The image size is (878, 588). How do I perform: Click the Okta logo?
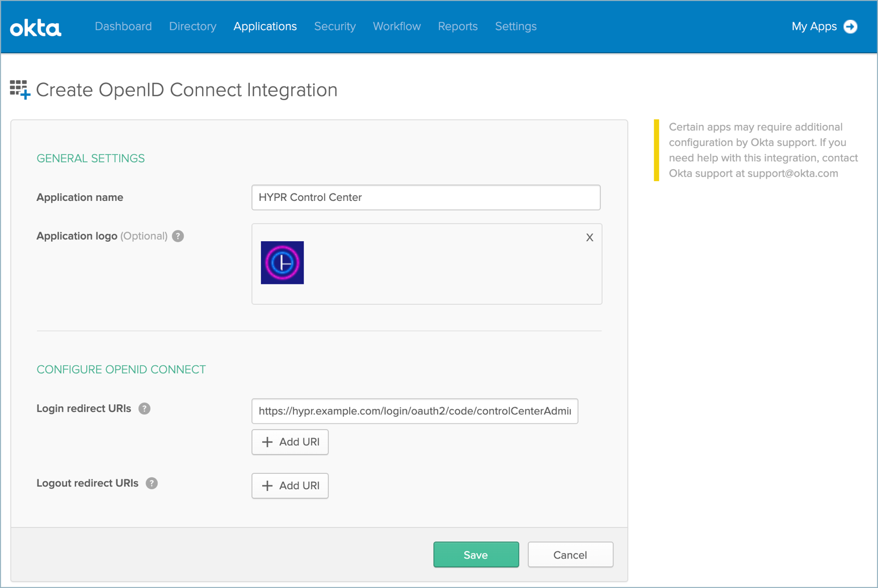tap(35, 27)
